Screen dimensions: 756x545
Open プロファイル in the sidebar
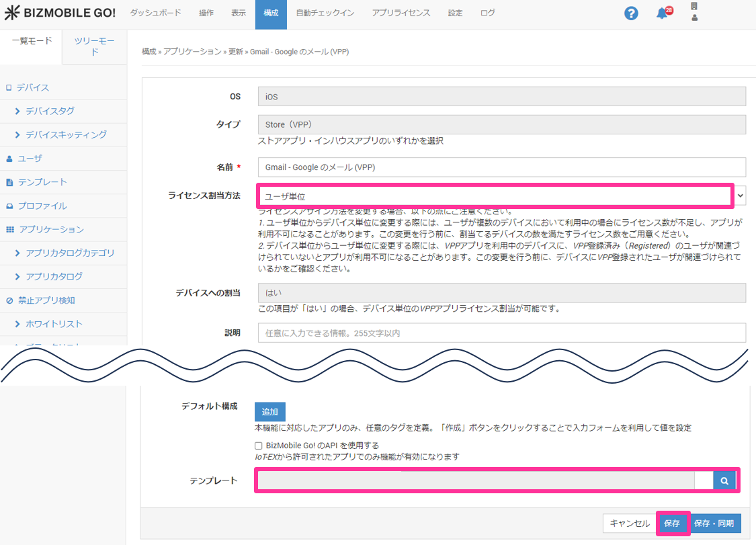[42, 206]
